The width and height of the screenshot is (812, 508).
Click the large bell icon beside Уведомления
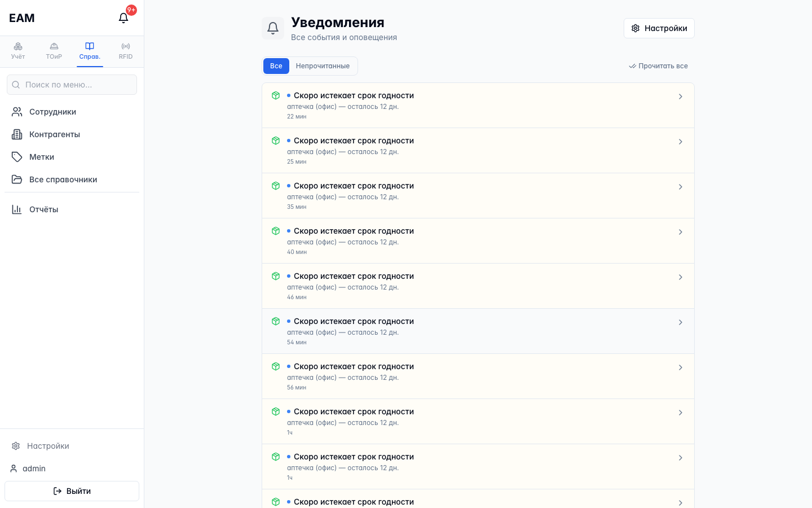click(273, 28)
